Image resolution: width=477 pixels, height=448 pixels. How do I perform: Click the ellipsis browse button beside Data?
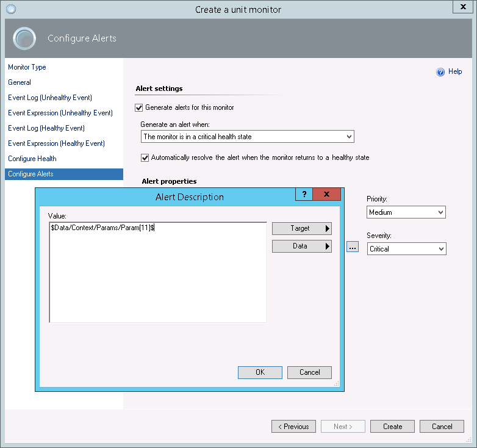coord(353,247)
